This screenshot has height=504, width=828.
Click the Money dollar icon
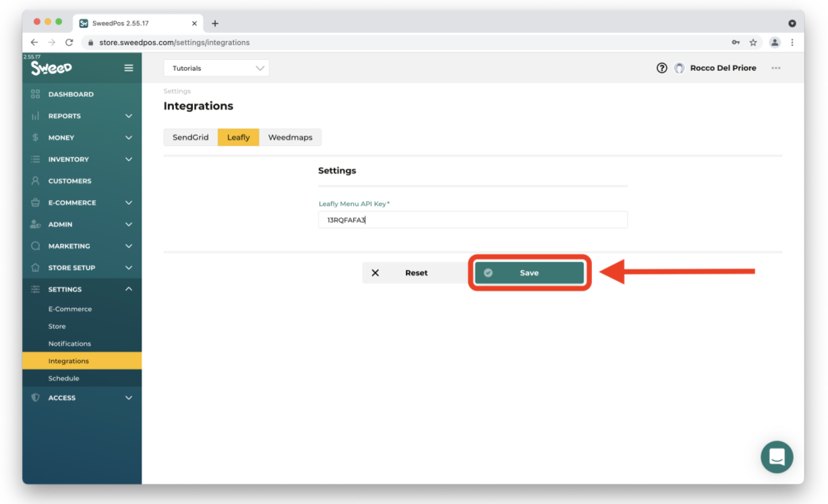click(x=36, y=137)
